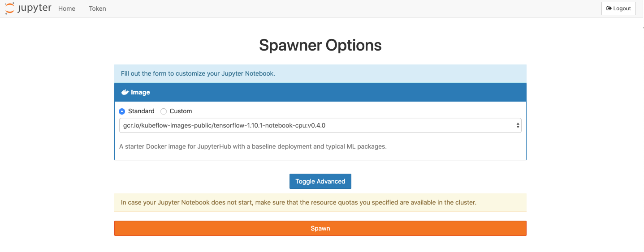Open the Token page

[97, 9]
